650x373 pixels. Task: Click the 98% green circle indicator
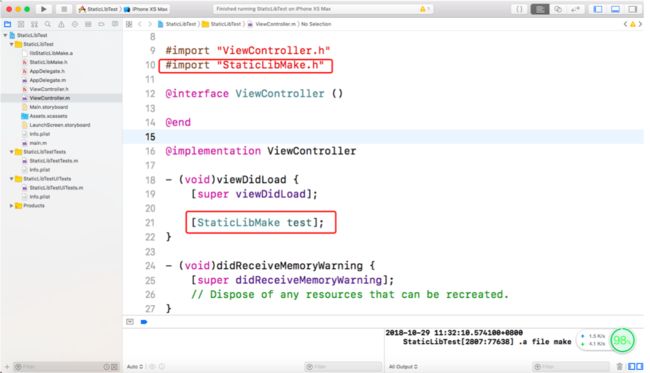622,341
